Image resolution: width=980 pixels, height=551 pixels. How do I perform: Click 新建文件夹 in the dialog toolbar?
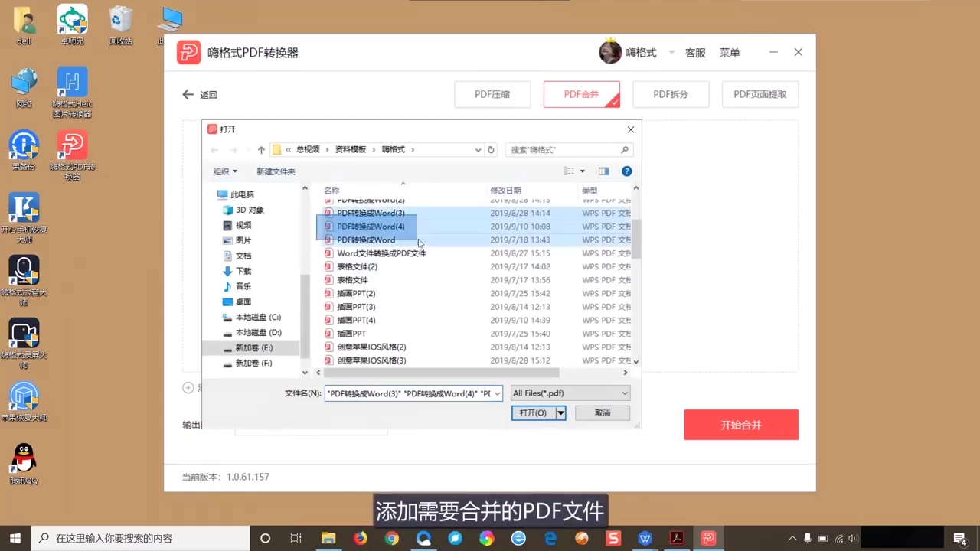(x=276, y=171)
